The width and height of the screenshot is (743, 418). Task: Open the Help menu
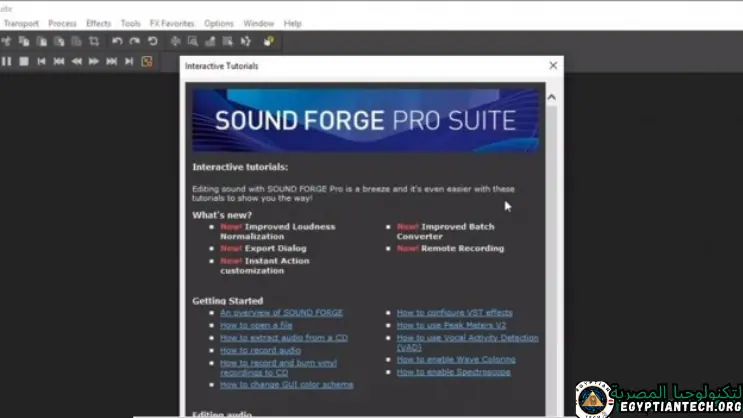tap(292, 23)
